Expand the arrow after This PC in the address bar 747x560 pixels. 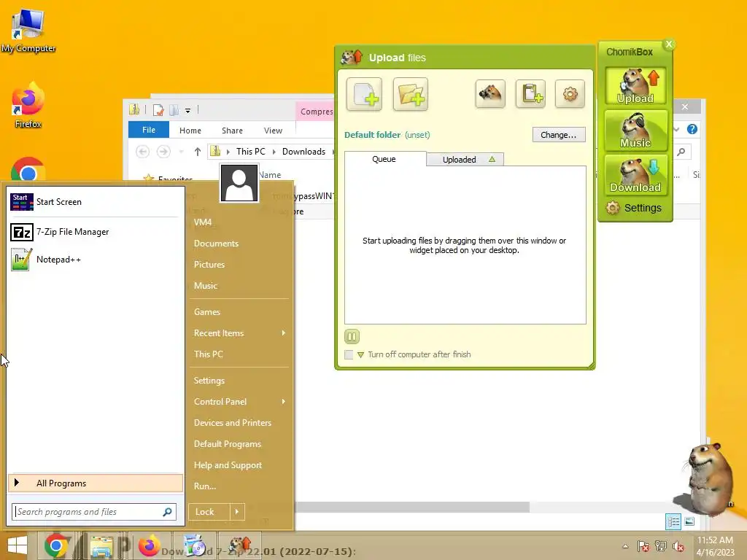coord(274,152)
